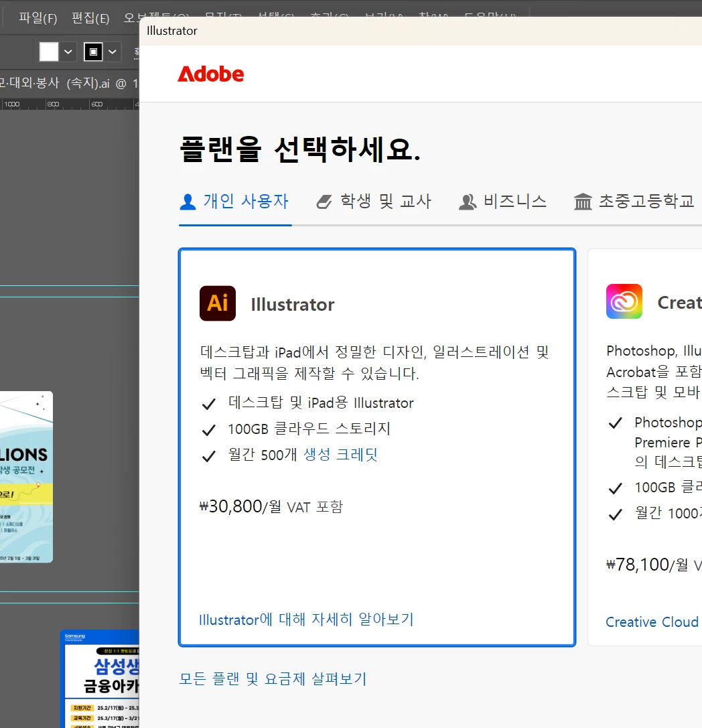The image size is (702, 728).
Task: Switch to the 초중고등학교 tab
Action: click(634, 202)
